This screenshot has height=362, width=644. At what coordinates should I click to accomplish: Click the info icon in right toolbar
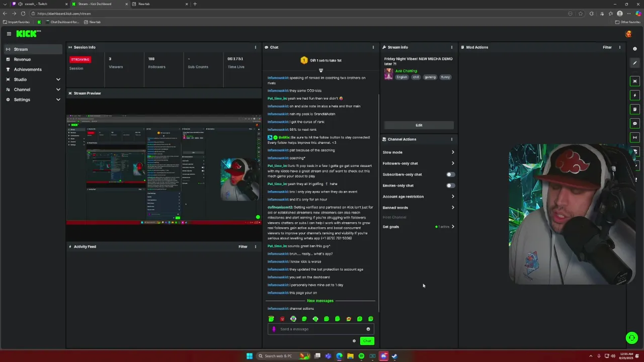(635, 49)
